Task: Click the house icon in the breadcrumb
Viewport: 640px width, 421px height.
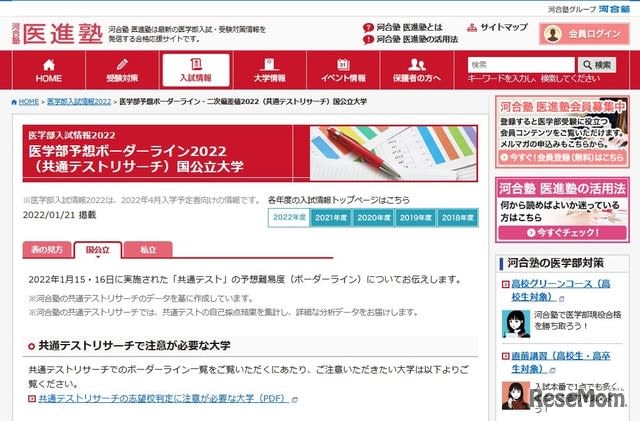Action: click(14, 102)
